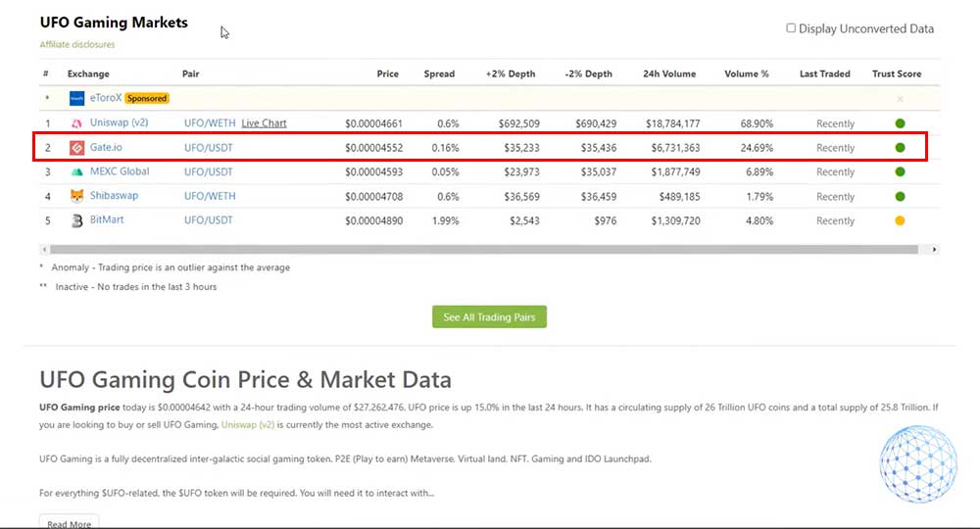This screenshot has height=529, width=980.
Task: Open the UFO/USDT pair on Gate.io
Action: [x=208, y=148]
